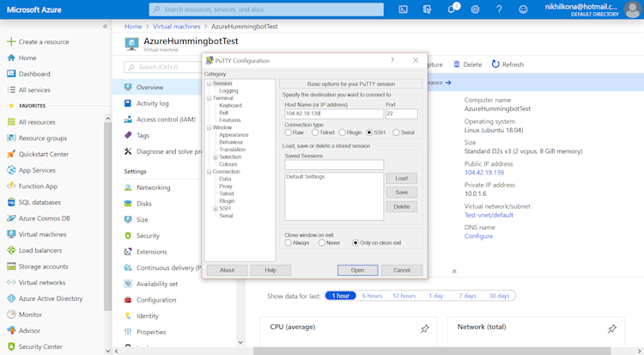
Task: Click the user account avatar
Action: 633,9
